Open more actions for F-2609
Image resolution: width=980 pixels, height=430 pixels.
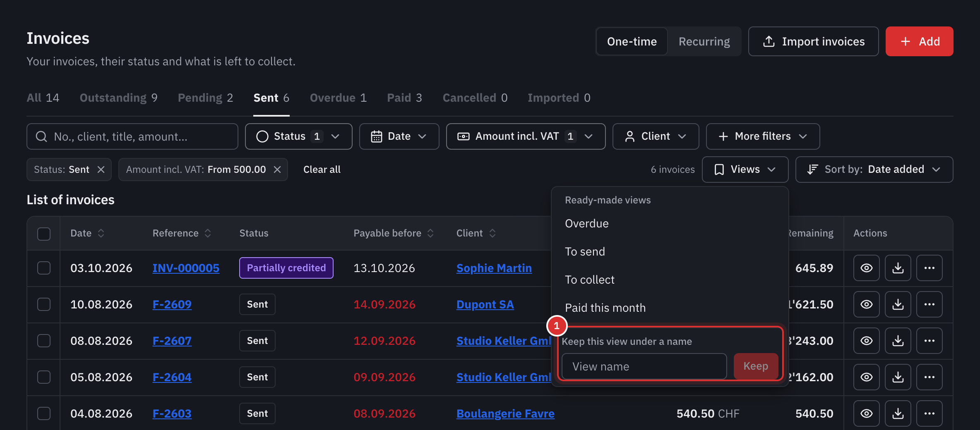[929, 304]
